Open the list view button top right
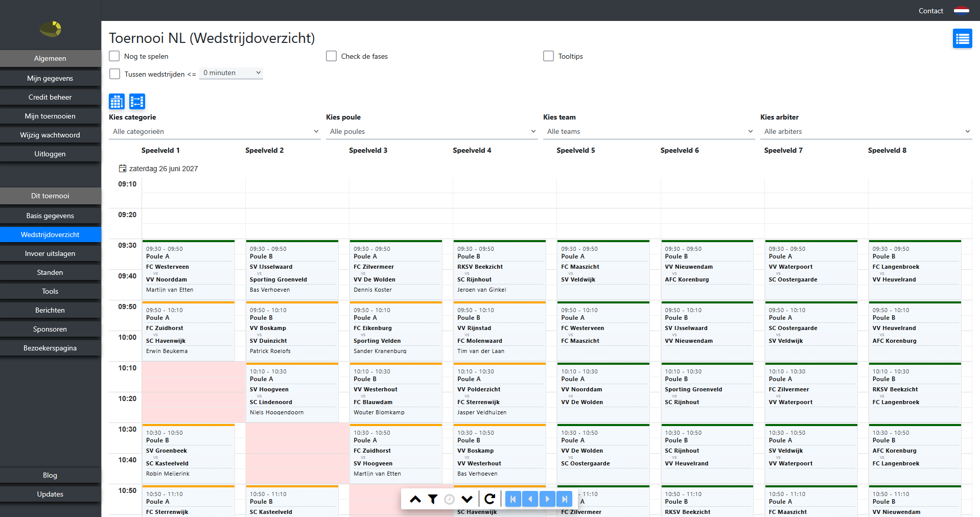The width and height of the screenshot is (980, 517). click(x=963, y=38)
